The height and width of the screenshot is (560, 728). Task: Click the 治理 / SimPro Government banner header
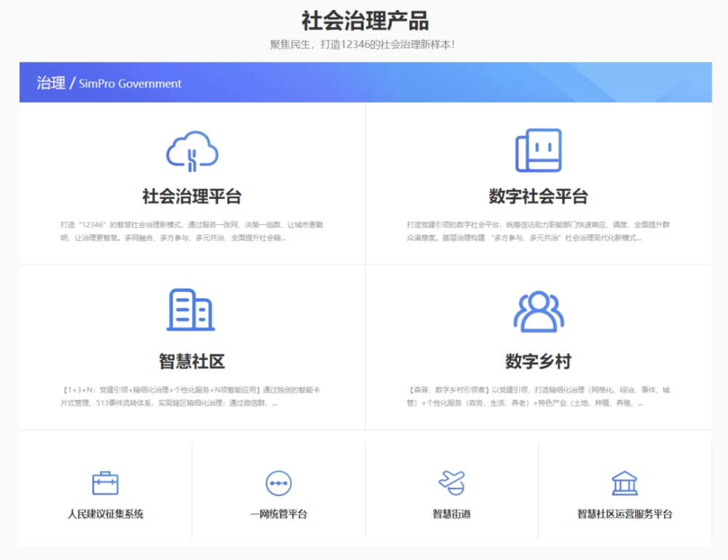[x=109, y=83]
